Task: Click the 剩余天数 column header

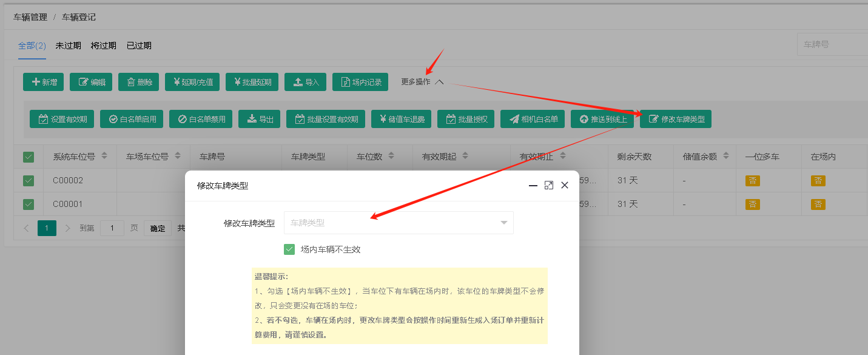Action: (x=634, y=157)
